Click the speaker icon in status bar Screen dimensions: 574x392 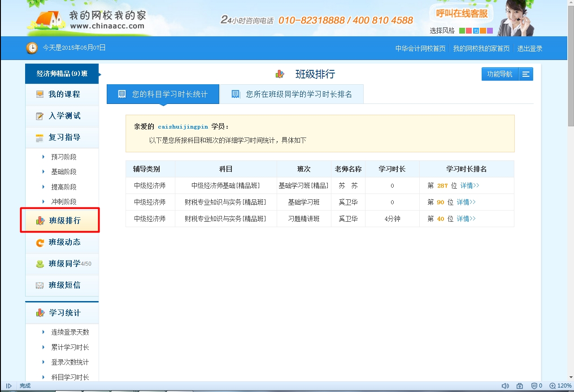pyautogui.click(x=505, y=386)
